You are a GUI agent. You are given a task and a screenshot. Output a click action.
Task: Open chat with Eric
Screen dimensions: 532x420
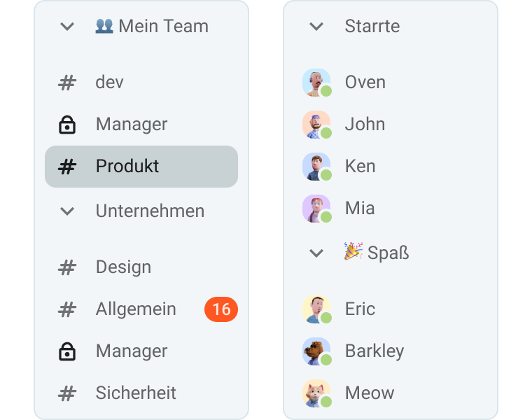click(360, 309)
